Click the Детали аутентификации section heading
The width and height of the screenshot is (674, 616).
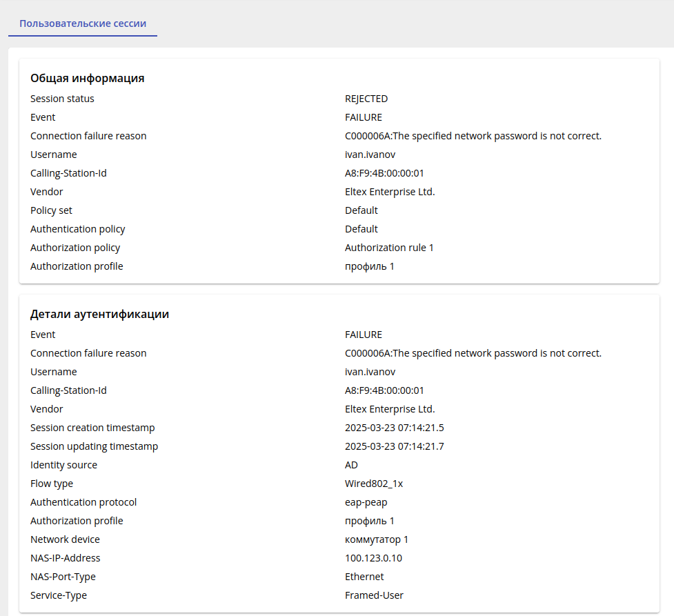point(99,314)
